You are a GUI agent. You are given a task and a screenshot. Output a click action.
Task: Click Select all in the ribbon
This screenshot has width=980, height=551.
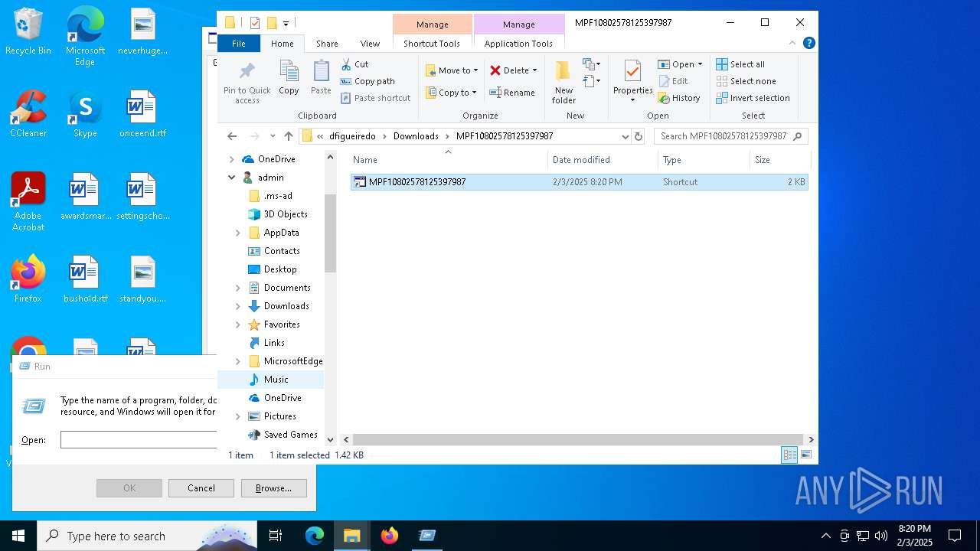point(740,64)
